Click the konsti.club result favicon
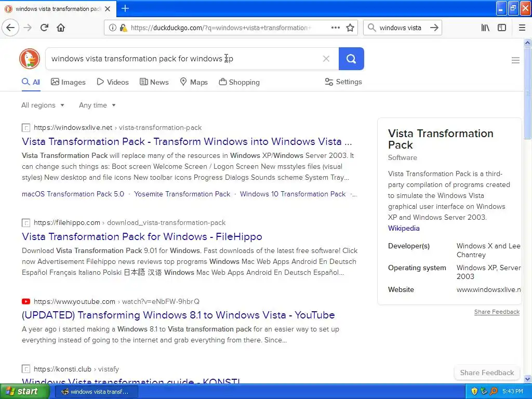 tap(26, 369)
